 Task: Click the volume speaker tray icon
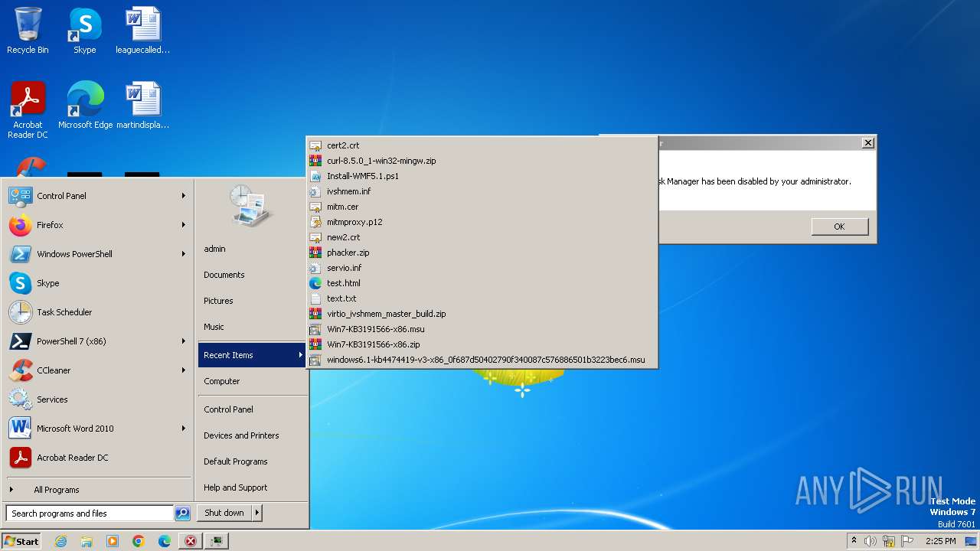[871, 541]
